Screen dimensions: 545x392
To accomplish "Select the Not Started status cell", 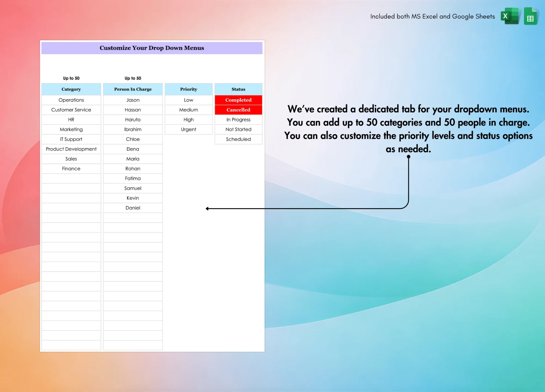I will [238, 129].
